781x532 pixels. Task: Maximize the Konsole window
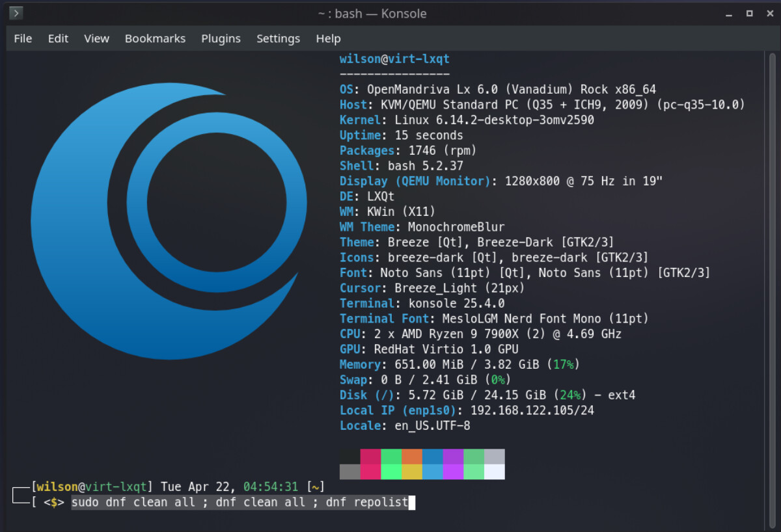(x=749, y=13)
